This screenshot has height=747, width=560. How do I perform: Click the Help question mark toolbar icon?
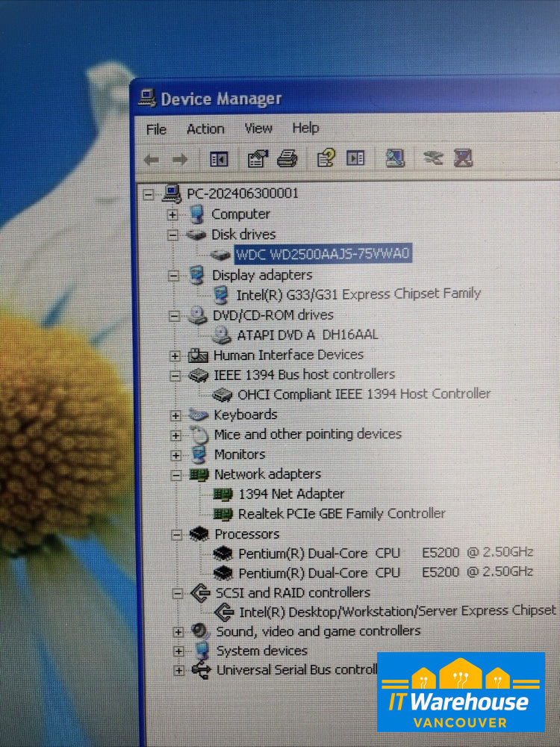coord(326,158)
